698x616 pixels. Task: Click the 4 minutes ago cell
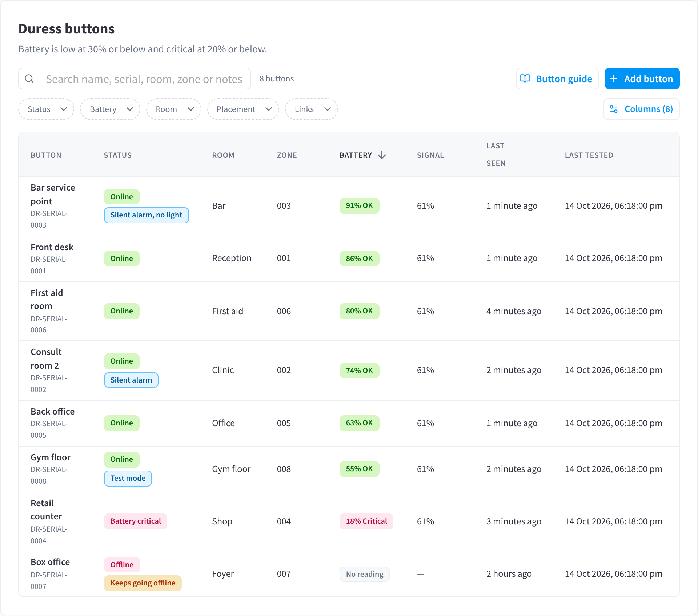514,311
